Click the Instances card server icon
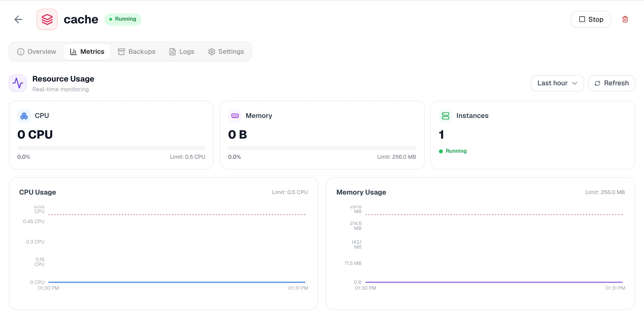Viewport: 644px width, 331px height. (445, 116)
